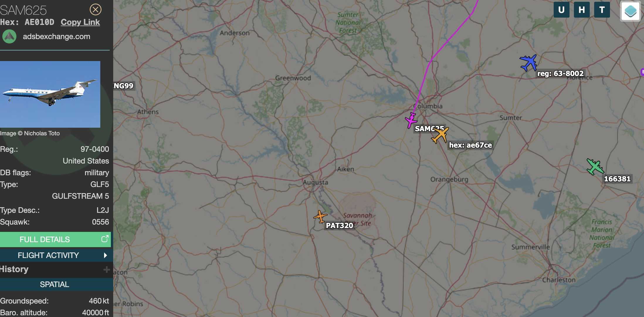Close the SAM625 aircraft info panel
Image resolution: width=644 pixels, height=317 pixels.
click(95, 10)
